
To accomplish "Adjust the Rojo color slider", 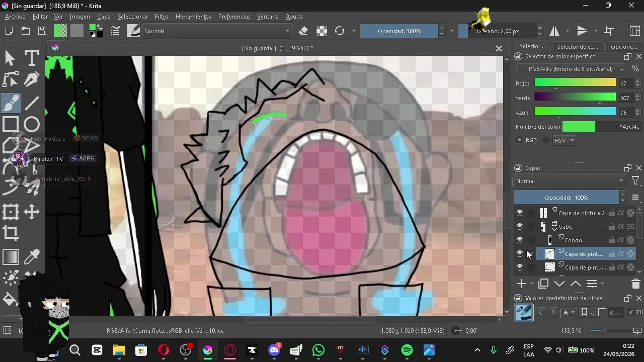I will [575, 83].
